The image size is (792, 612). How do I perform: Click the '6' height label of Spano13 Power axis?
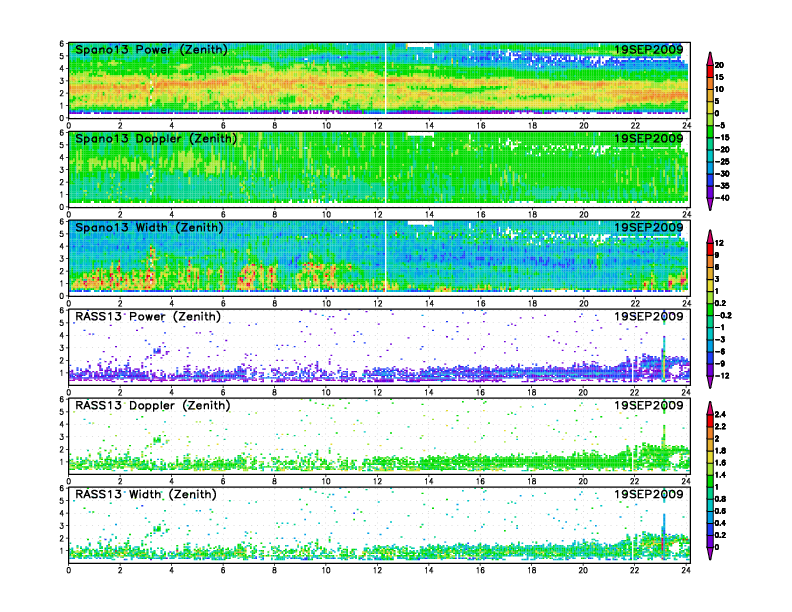click(x=62, y=44)
